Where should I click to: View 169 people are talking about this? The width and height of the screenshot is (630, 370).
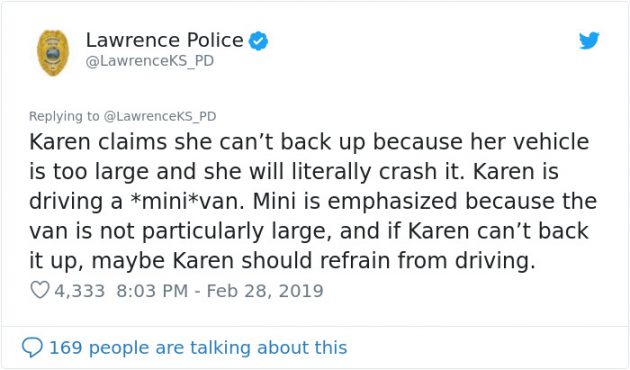point(198,348)
